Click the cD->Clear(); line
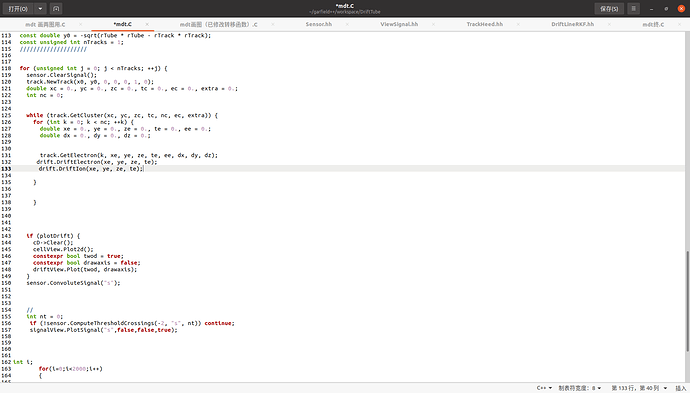 click(53, 242)
